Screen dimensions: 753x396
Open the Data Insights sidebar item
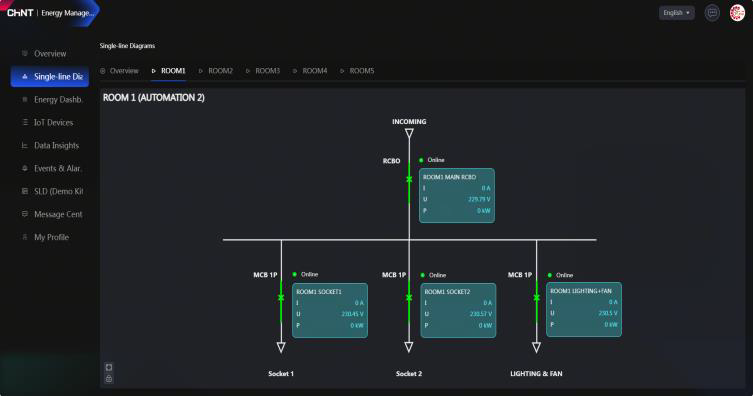(x=49, y=145)
